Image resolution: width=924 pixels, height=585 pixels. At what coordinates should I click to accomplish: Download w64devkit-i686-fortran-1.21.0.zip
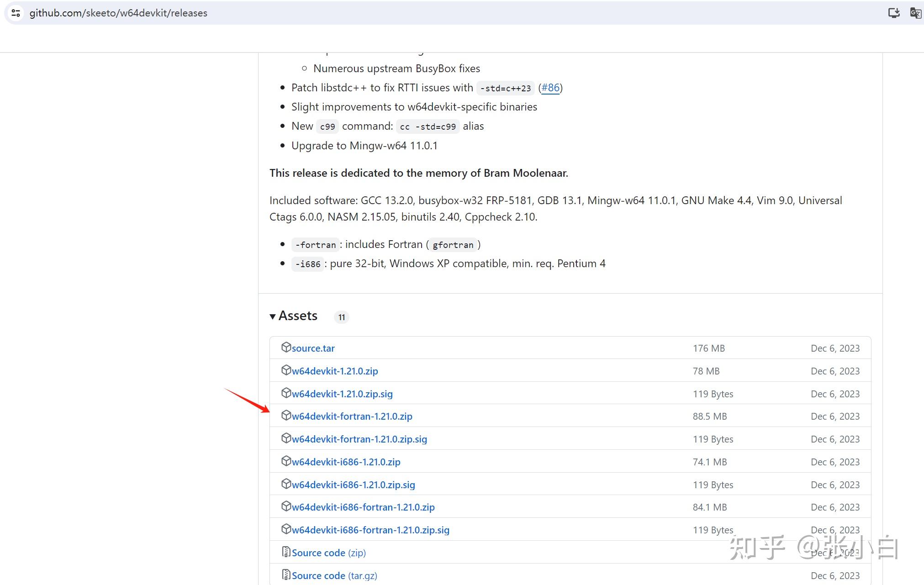click(x=363, y=507)
